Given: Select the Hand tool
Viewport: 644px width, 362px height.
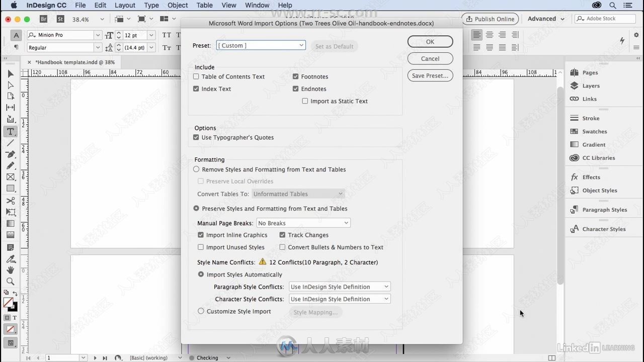Looking at the screenshot, I should point(10,270).
